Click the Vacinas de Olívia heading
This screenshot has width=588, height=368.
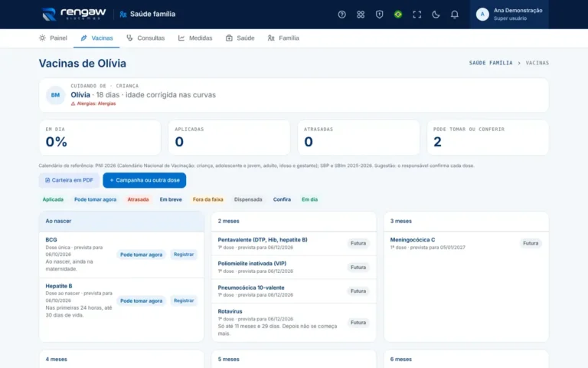(83, 64)
